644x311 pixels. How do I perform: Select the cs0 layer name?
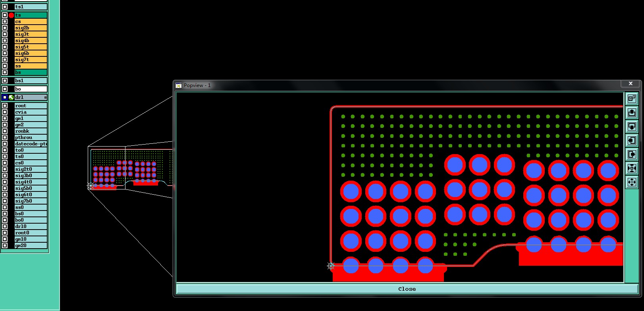[x=31, y=163]
